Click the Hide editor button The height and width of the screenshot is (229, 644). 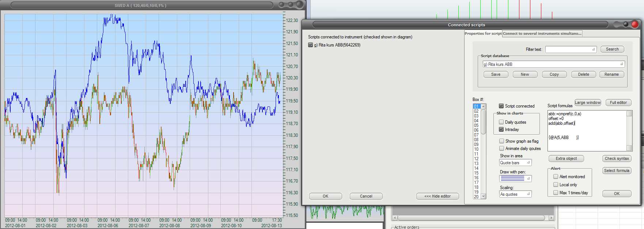[437, 196]
